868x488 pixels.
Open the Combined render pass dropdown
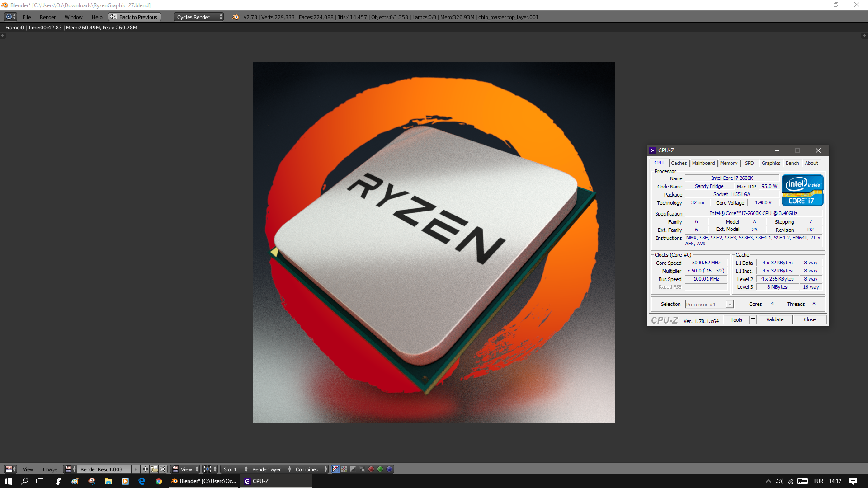tap(311, 469)
